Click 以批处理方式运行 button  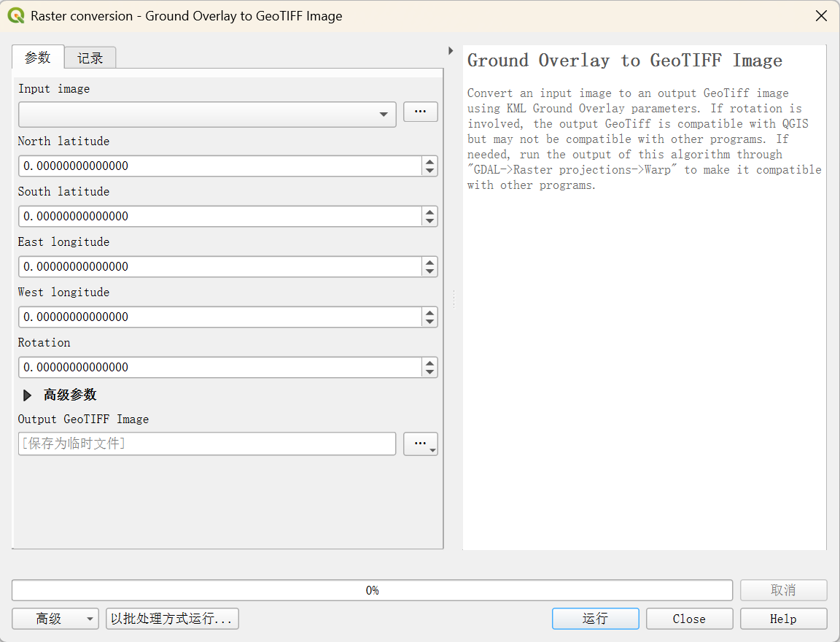tap(172, 619)
